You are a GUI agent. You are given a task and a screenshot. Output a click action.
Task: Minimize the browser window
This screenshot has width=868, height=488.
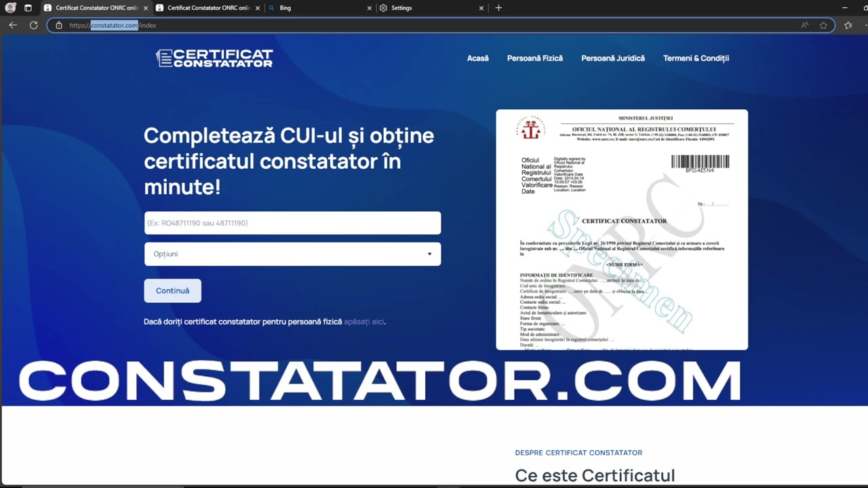tap(844, 8)
